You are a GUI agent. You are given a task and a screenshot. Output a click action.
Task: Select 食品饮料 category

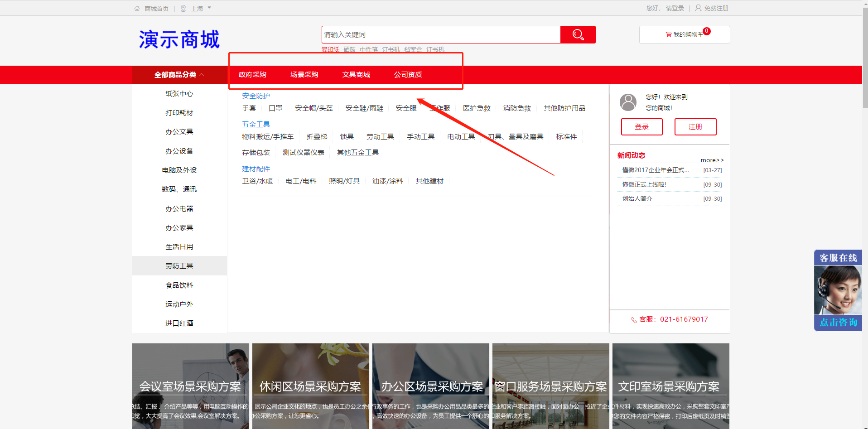179,285
